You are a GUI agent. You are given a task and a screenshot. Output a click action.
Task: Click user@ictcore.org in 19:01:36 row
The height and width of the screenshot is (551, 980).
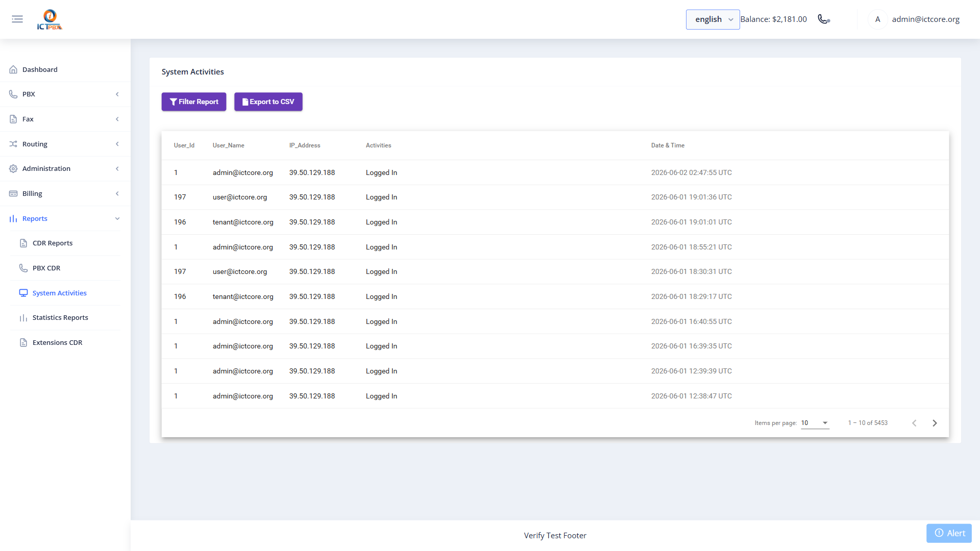click(x=240, y=197)
